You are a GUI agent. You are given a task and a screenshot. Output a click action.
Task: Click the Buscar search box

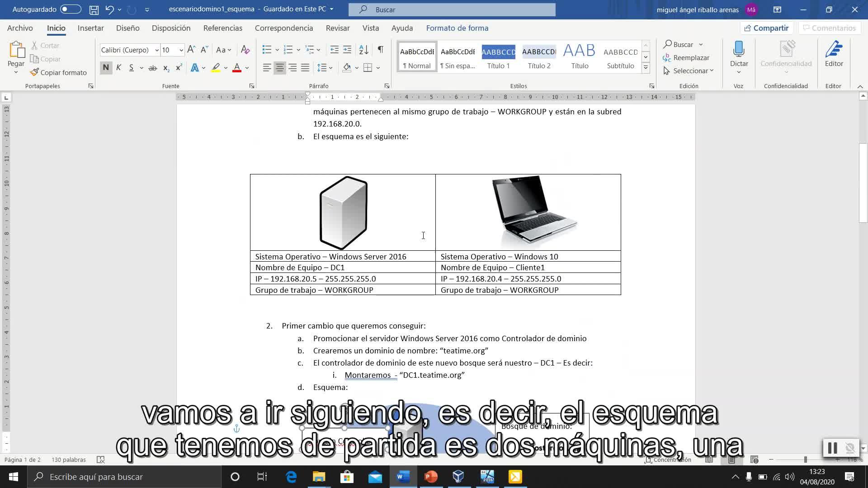[x=452, y=9]
